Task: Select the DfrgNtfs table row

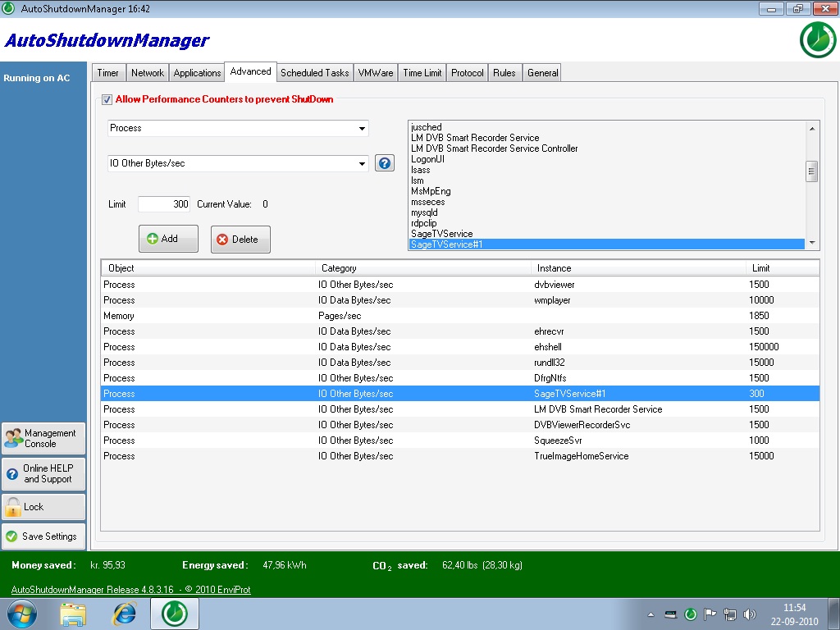Action: pos(460,377)
